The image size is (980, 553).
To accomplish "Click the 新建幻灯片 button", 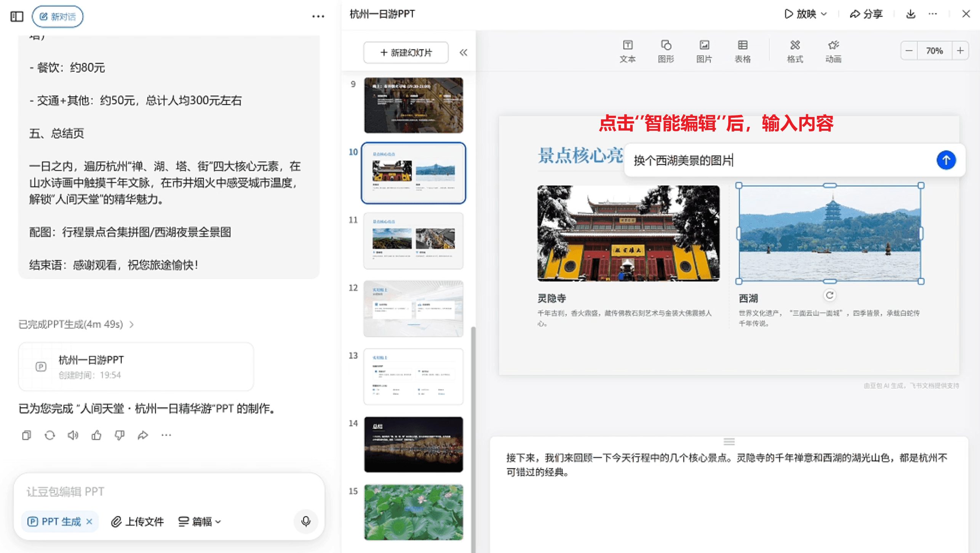I will (x=406, y=53).
